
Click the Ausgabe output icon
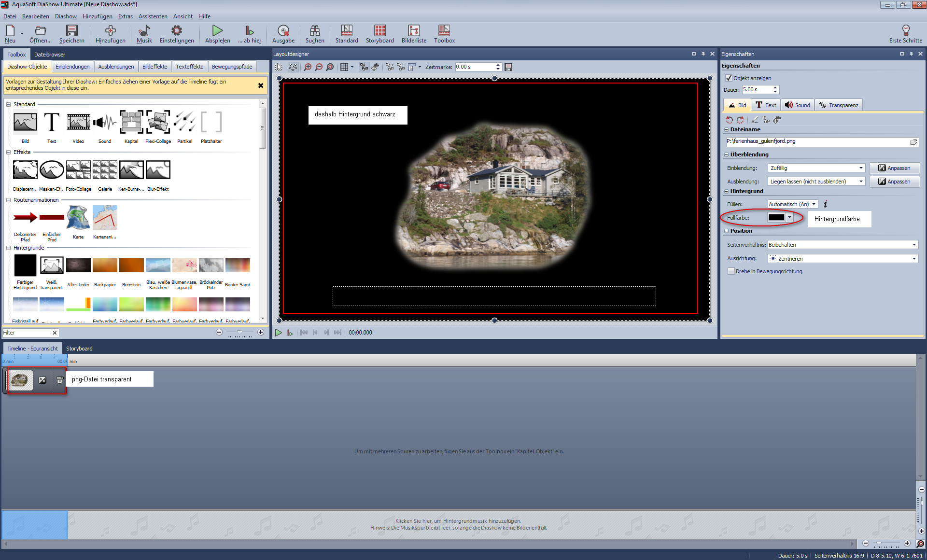point(283,31)
